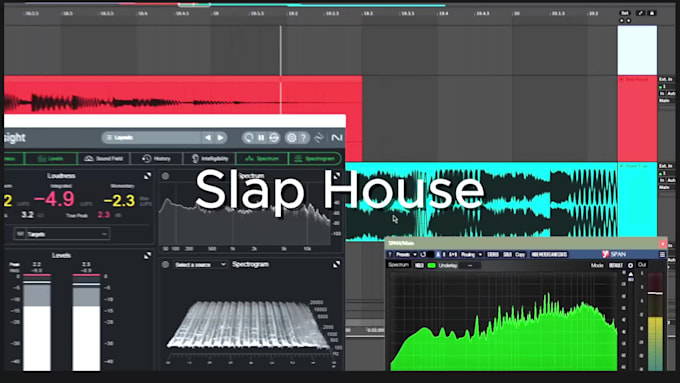Open Insight help question mark

pos(304,137)
